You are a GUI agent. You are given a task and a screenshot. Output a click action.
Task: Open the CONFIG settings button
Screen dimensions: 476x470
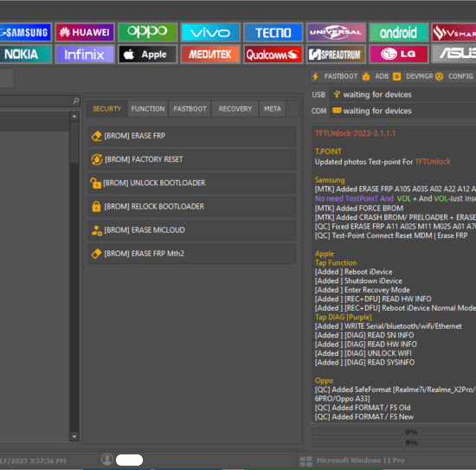[x=454, y=76]
